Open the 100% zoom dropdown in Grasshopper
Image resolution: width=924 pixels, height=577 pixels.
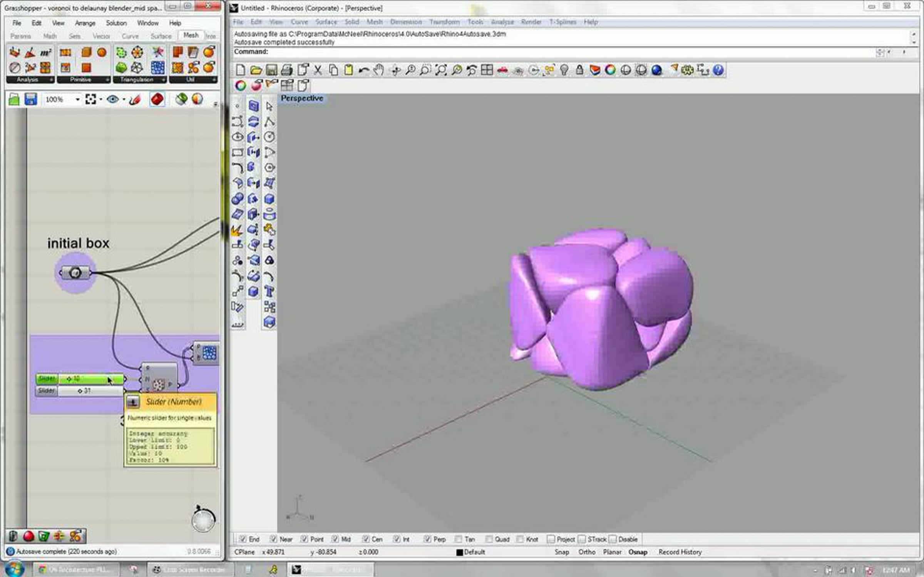77,100
